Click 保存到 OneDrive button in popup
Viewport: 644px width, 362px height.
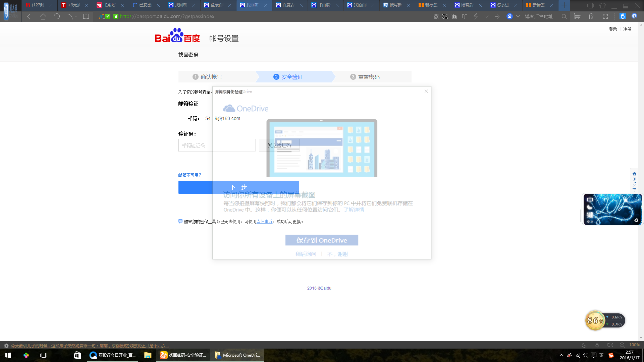(x=322, y=240)
